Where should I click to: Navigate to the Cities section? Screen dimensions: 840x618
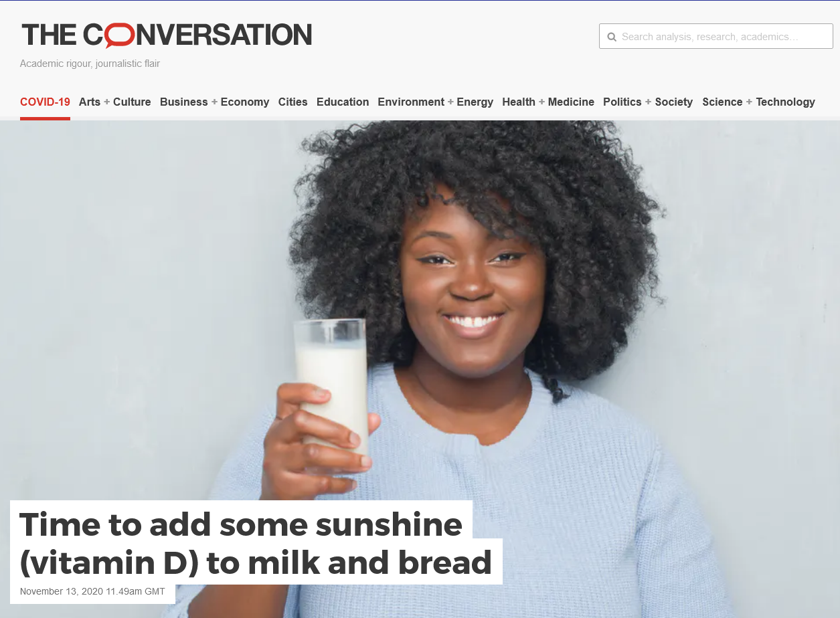point(293,102)
